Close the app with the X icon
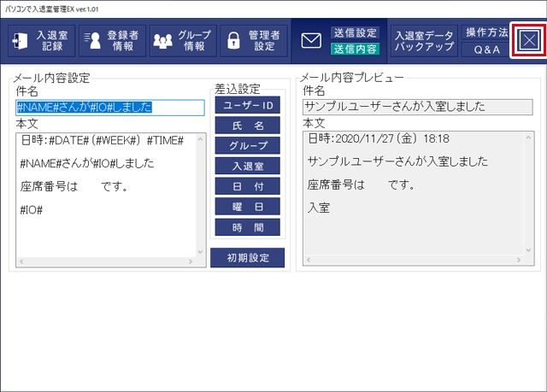 pyautogui.click(x=529, y=41)
